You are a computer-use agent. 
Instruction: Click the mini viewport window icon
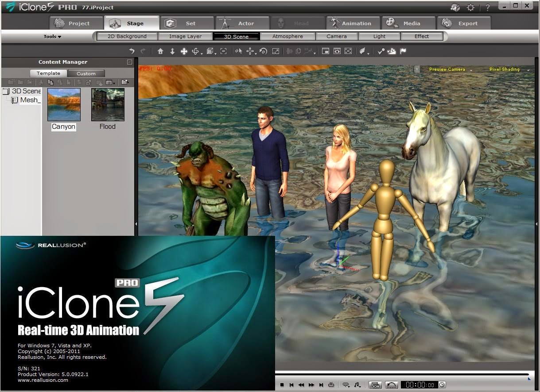[326, 51]
